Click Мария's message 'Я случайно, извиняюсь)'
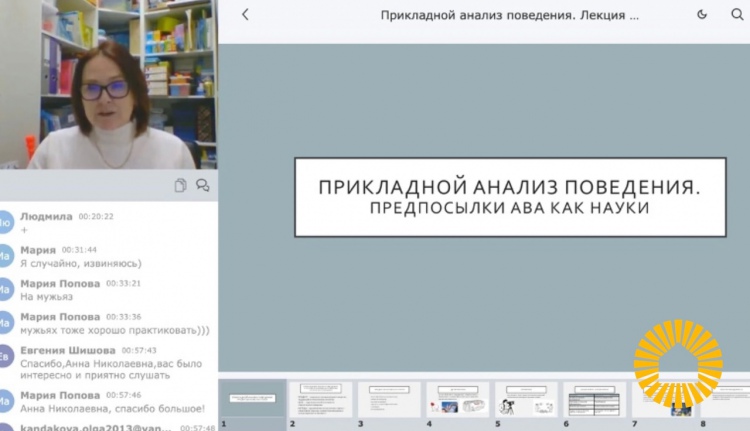The image size is (750, 431). click(x=81, y=264)
